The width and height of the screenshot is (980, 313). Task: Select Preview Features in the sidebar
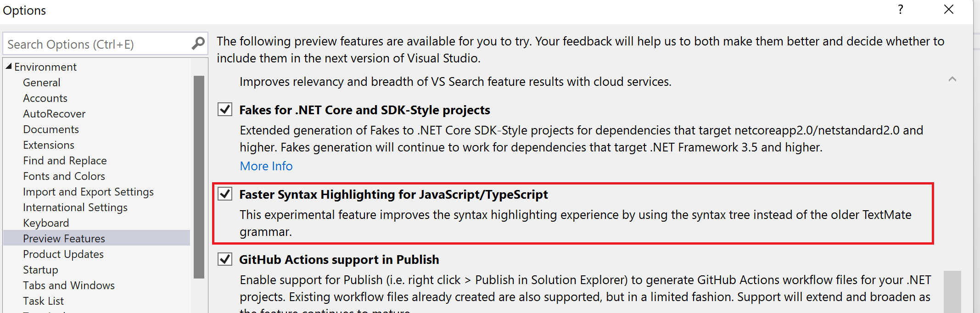(64, 238)
